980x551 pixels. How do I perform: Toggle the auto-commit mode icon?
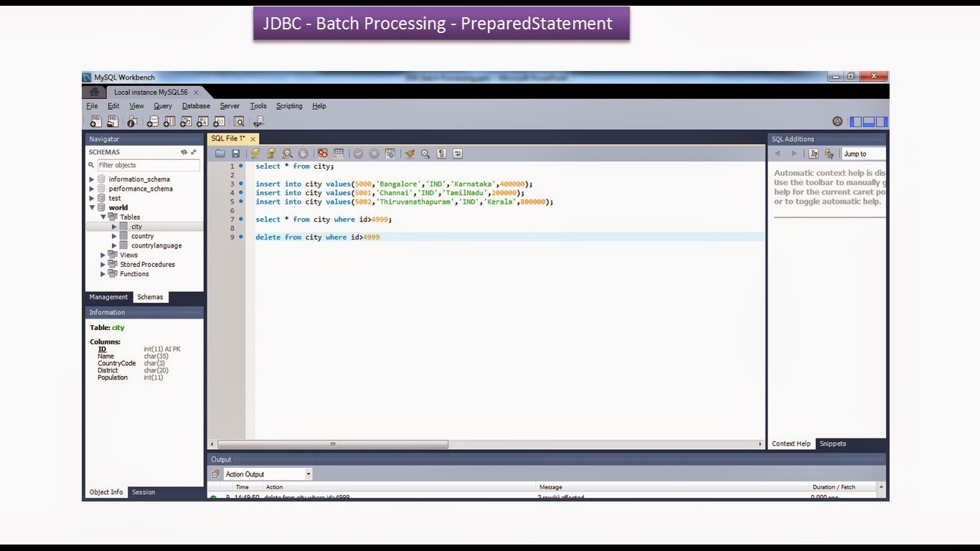[x=390, y=154]
